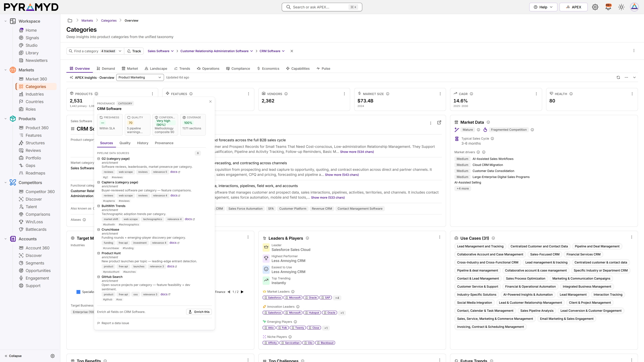The height and width of the screenshot is (362, 644).
Task: Open the settings gear in top bar
Action: point(595,7)
